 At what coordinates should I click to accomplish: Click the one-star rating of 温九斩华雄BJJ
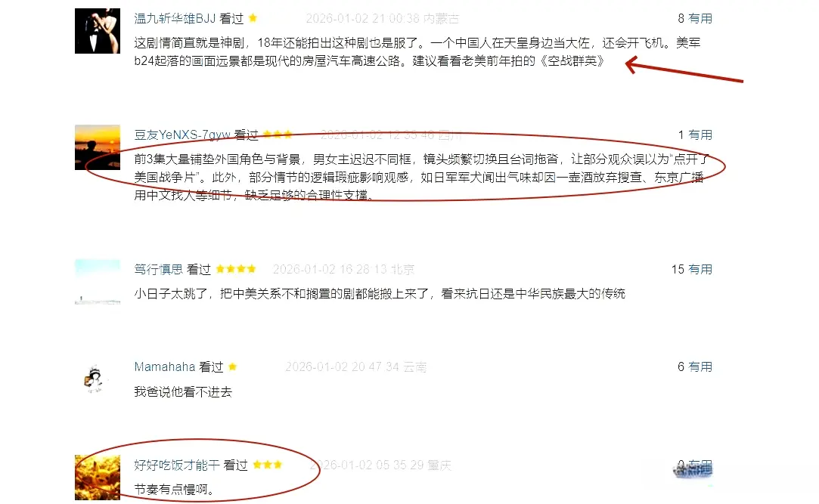(x=253, y=18)
